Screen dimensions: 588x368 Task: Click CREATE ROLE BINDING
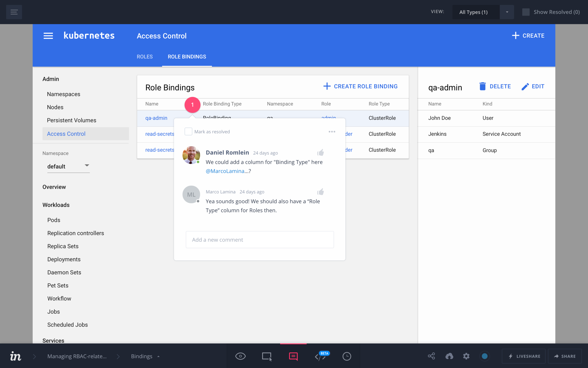360,86
